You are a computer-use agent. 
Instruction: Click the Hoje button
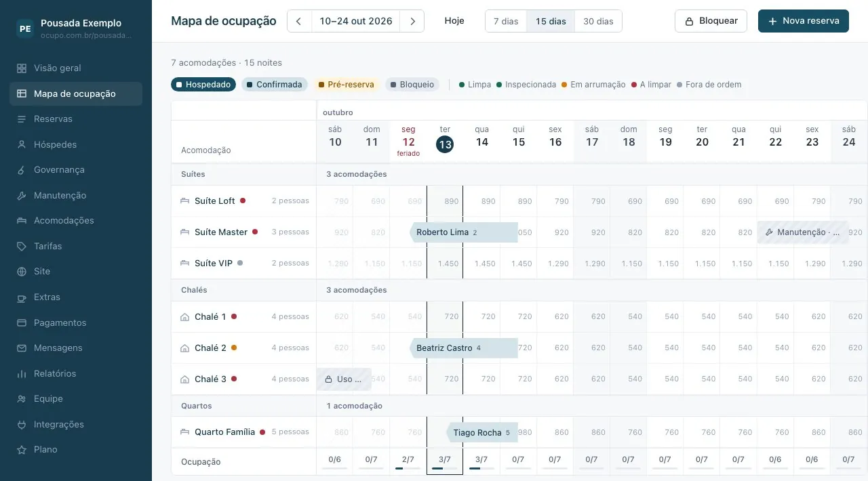(454, 21)
